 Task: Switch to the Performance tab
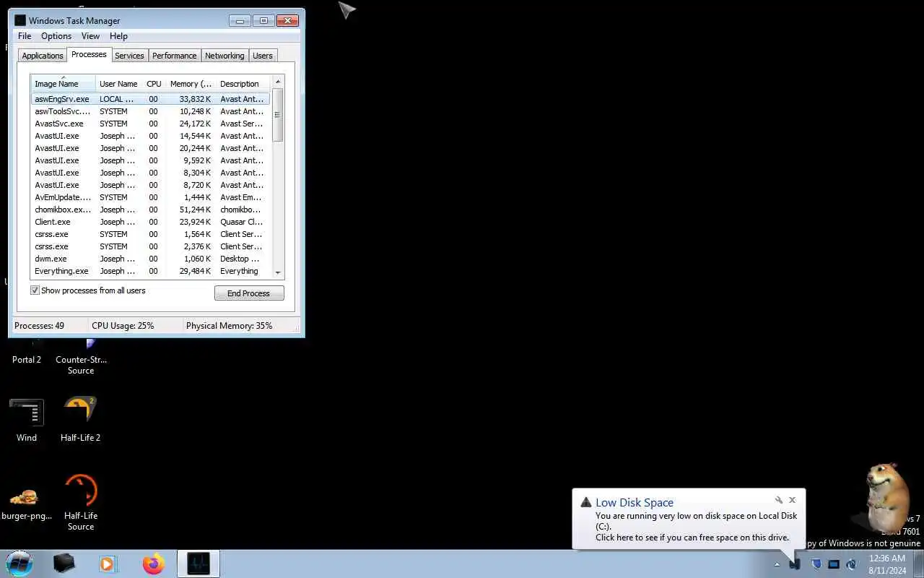[174, 56]
